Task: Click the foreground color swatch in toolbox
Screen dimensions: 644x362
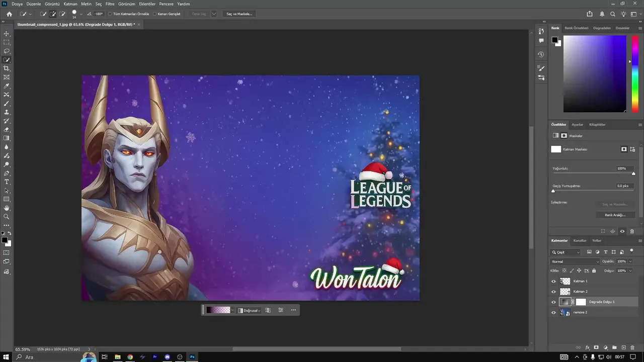Action: [5, 240]
